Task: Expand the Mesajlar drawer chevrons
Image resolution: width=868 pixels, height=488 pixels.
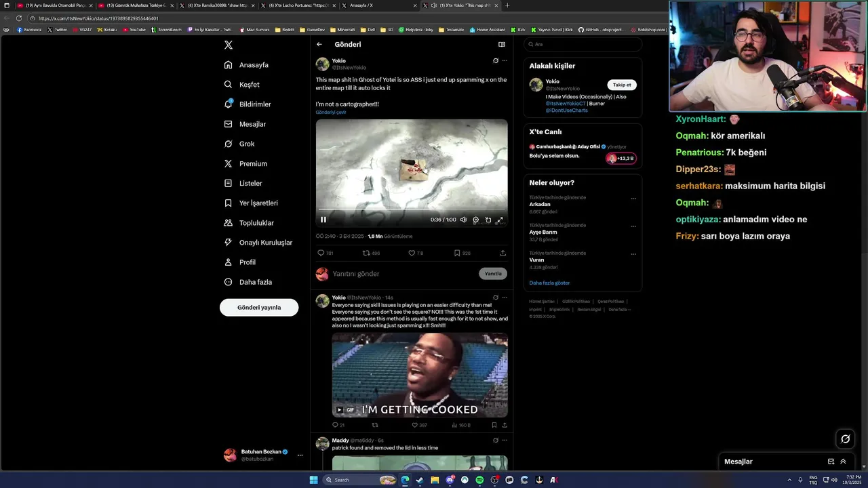Action: (843, 462)
